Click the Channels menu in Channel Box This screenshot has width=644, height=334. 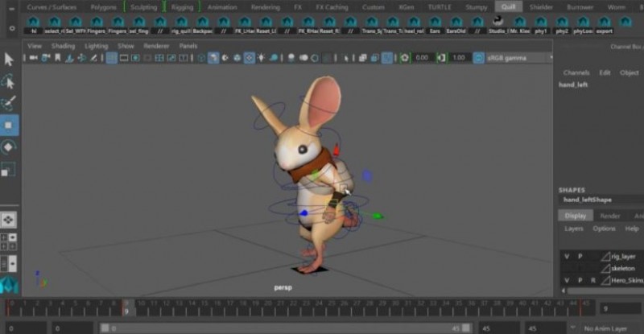(576, 72)
